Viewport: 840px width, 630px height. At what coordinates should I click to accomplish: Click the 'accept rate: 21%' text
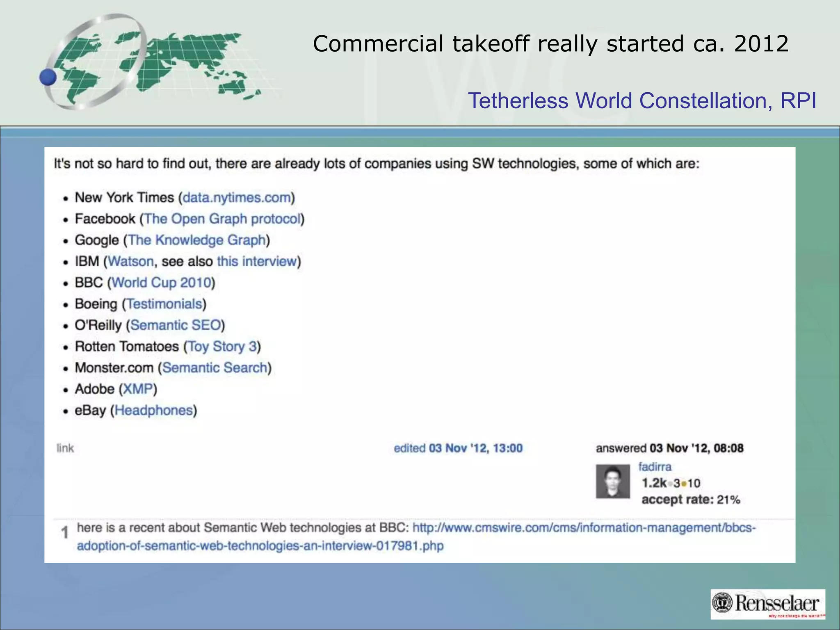[x=691, y=500]
